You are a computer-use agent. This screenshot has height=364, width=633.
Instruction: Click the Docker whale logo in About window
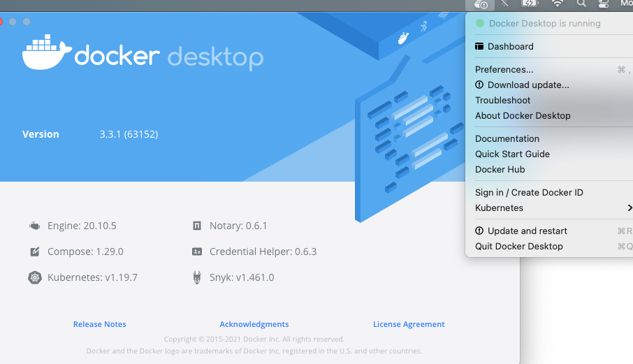tap(47, 52)
